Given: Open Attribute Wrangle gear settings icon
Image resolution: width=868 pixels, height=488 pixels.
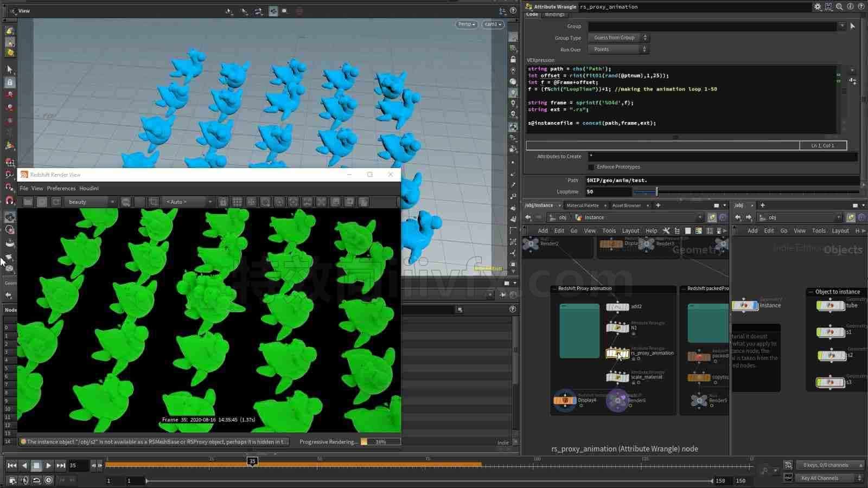Looking at the screenshot, I should pyautogui.click(x=818, y=7).
